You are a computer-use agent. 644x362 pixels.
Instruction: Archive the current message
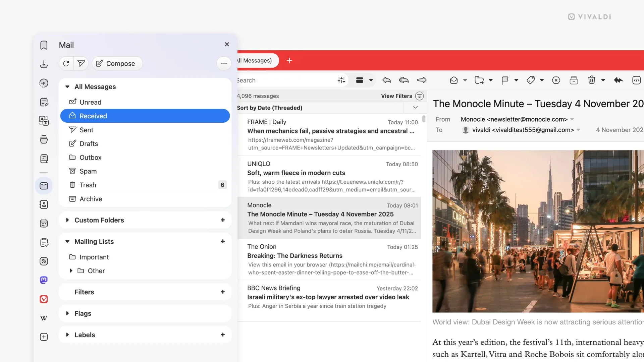[574, 80]
